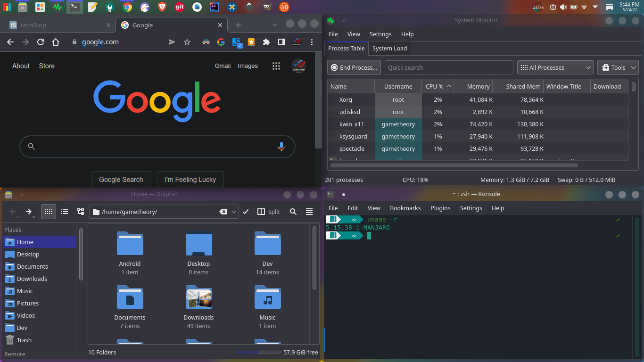The image size is (644, 362).
Task: Toggle Split view in Dolphin
Action: (269, 212)
